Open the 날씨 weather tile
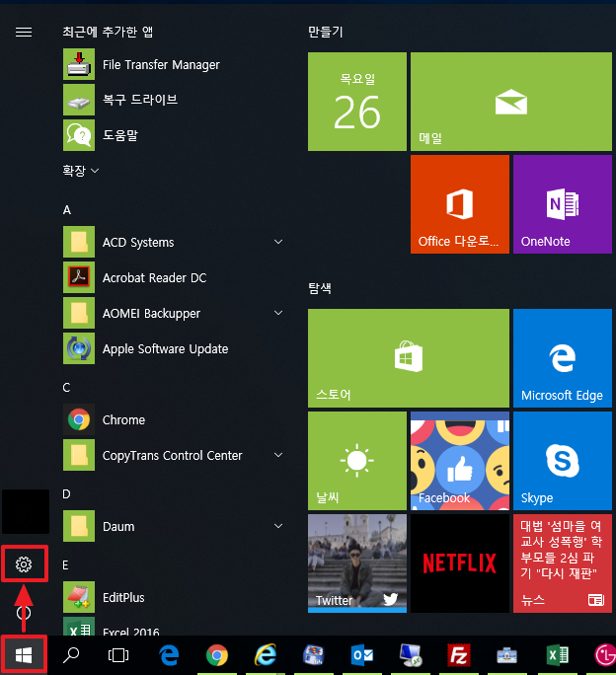Screen dimensions: 616x675 [357, 461]
